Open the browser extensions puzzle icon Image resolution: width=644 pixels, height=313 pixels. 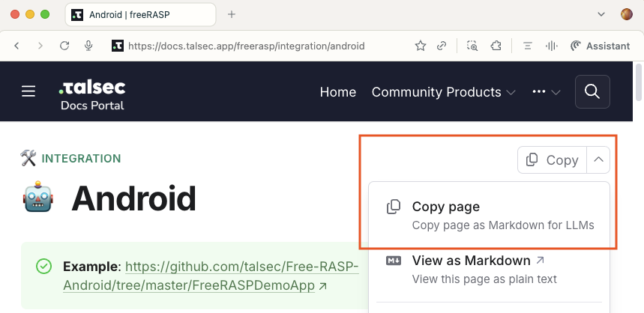tap(496, 46)
